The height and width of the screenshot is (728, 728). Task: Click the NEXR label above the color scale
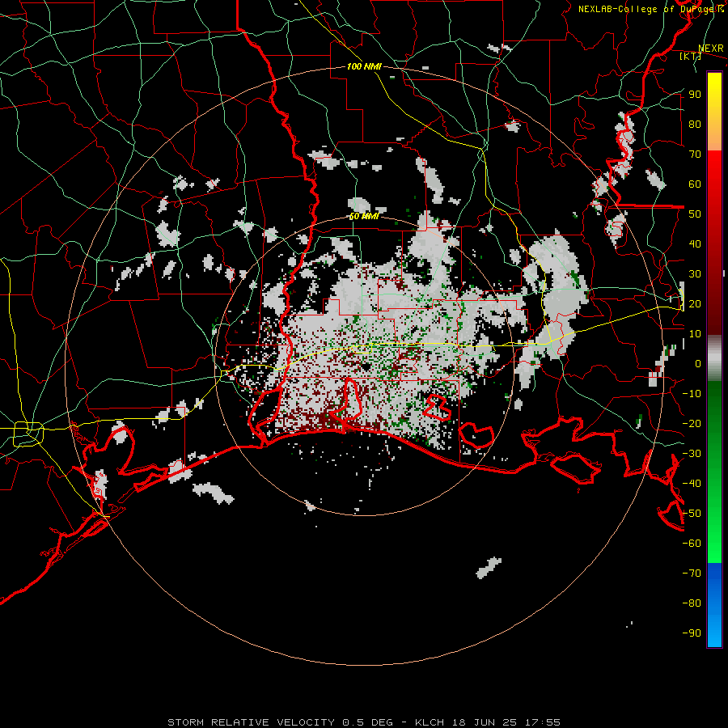click(x=711, y=49)
